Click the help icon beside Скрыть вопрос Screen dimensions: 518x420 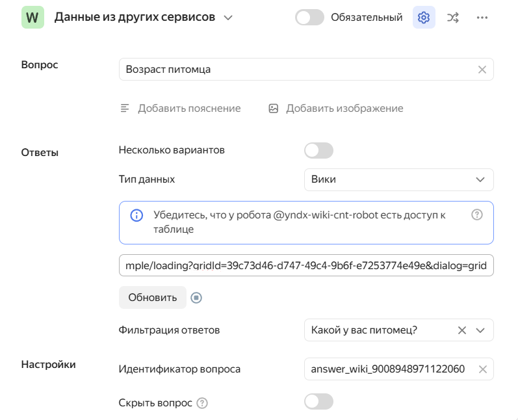202,403
